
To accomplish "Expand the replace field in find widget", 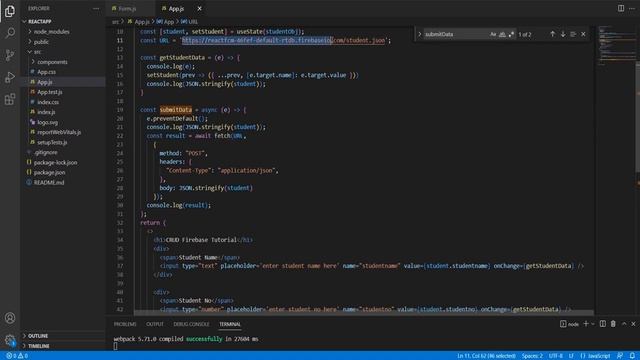I will point(419,34).
